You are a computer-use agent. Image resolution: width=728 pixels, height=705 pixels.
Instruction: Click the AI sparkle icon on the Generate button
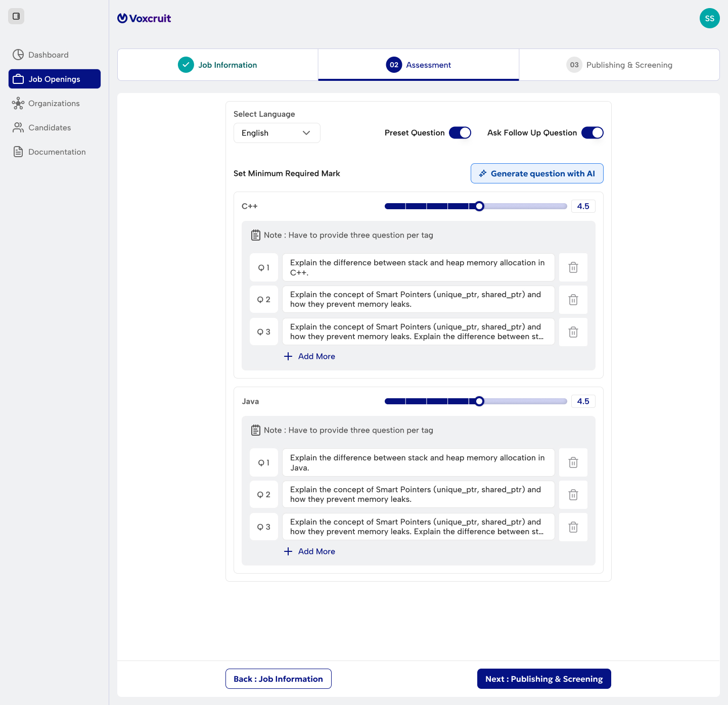483,173
